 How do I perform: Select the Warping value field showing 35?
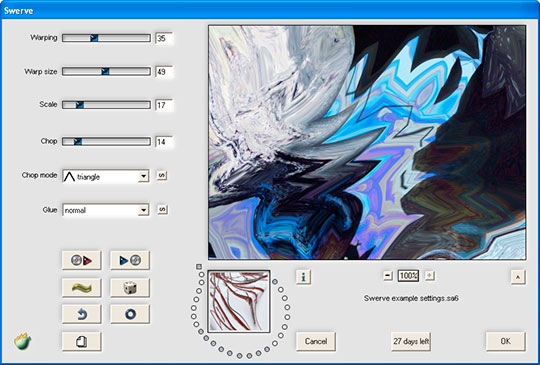click(x=164, y=38)
